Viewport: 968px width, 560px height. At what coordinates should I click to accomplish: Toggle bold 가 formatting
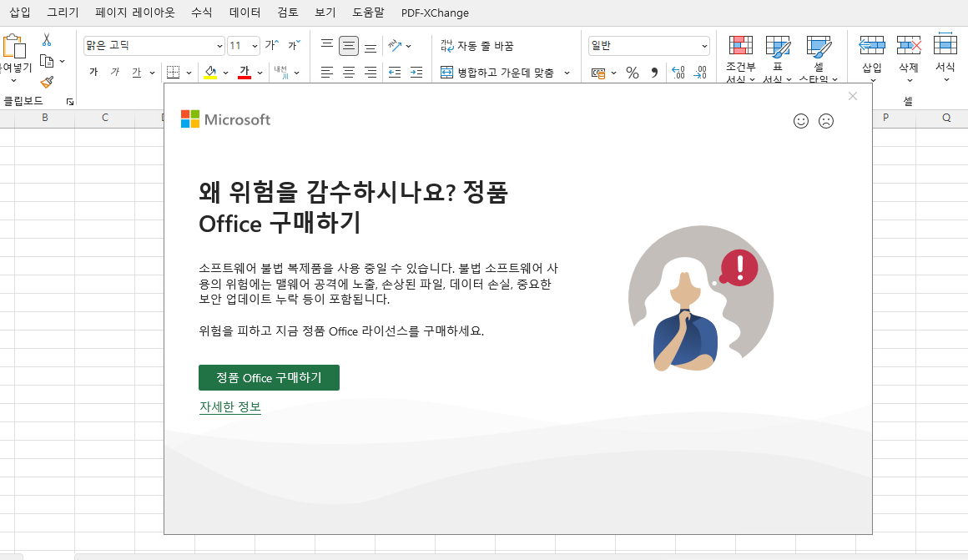coord(93,73)
